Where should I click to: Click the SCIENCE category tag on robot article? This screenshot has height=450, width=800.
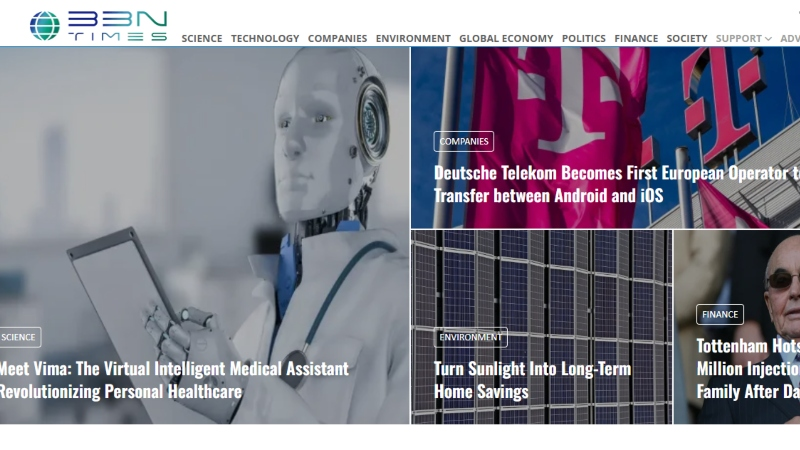coord(18,337)
